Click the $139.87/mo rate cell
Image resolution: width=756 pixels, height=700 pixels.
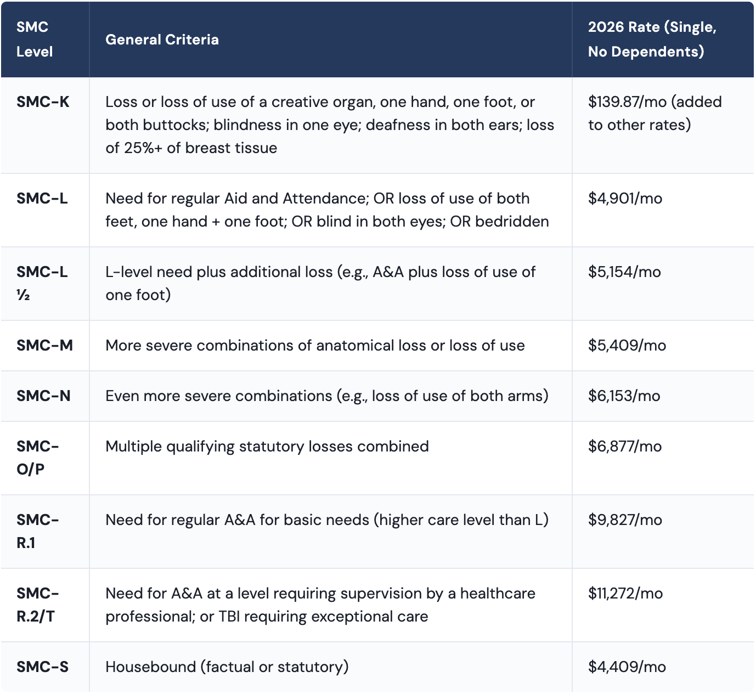click(655, 114)
